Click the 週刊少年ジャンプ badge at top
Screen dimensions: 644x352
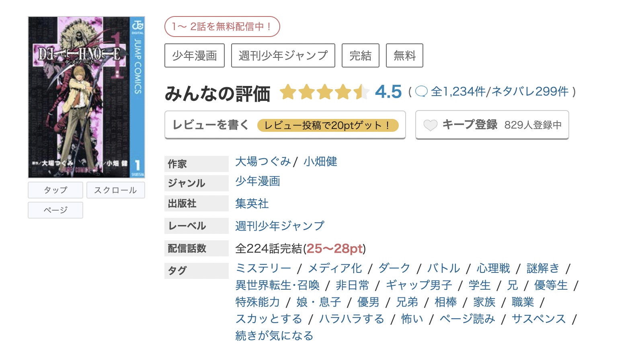283,55
